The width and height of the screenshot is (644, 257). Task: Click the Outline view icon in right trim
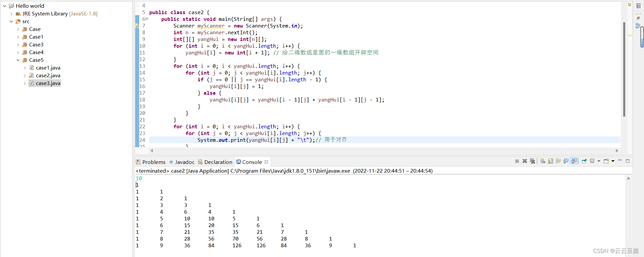(x=638, y=26)
